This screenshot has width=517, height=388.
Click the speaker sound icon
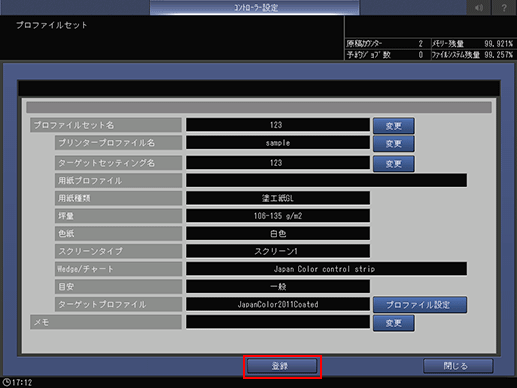click(479, 7)
